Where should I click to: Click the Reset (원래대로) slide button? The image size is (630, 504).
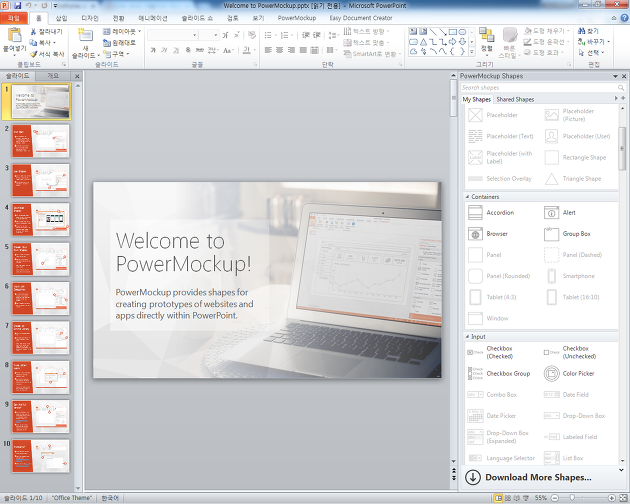[119, 43]
